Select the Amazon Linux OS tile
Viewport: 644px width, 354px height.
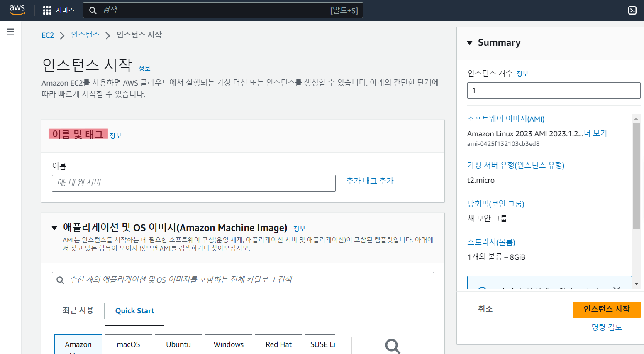coord(78,344)
